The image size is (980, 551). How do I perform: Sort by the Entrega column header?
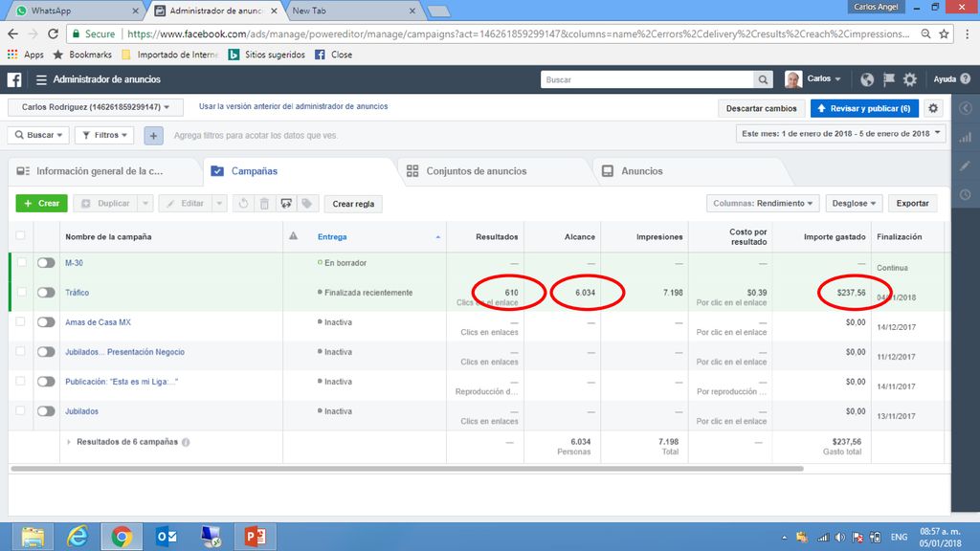click(332, 237)
